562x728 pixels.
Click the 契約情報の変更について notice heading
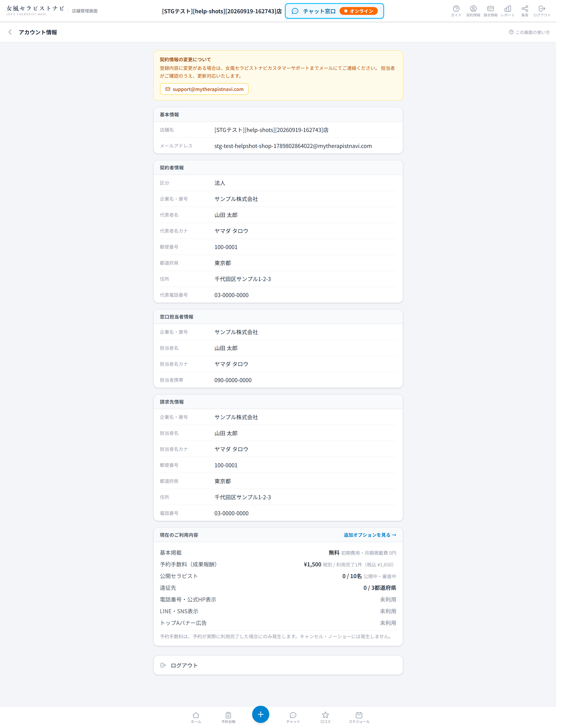185,60
